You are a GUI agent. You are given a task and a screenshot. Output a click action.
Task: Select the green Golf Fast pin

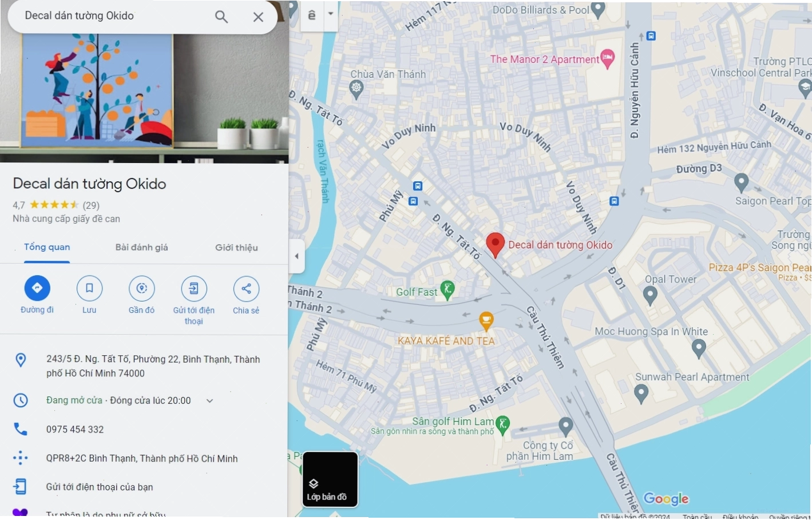click(447, 290)
